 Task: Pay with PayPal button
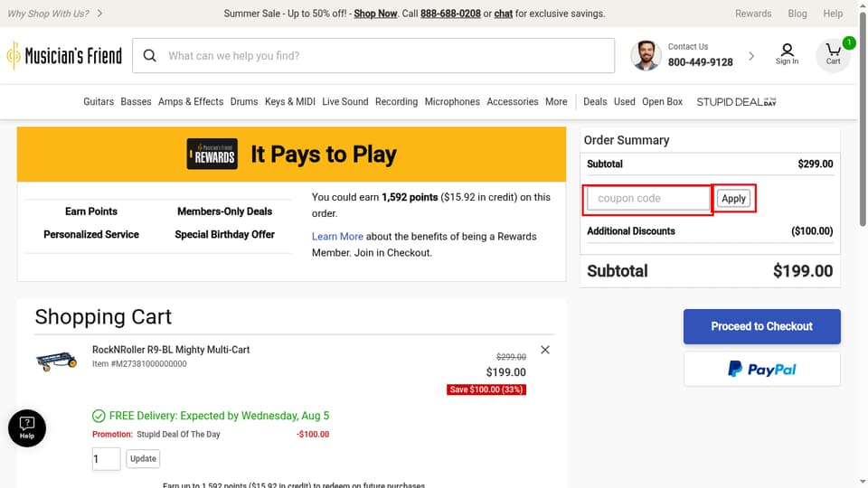(x=761, y=369)
